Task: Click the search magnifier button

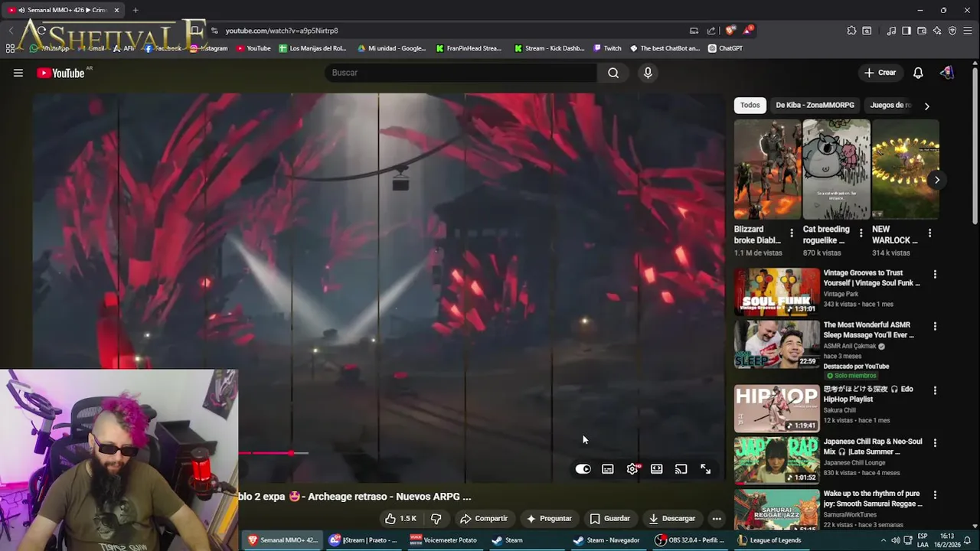Action: coord(613,73)
